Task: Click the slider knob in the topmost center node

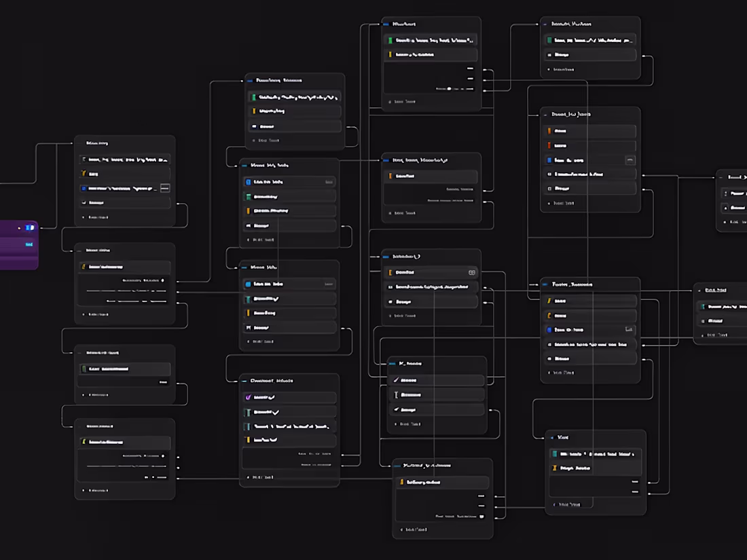Action: pos(450,88)
